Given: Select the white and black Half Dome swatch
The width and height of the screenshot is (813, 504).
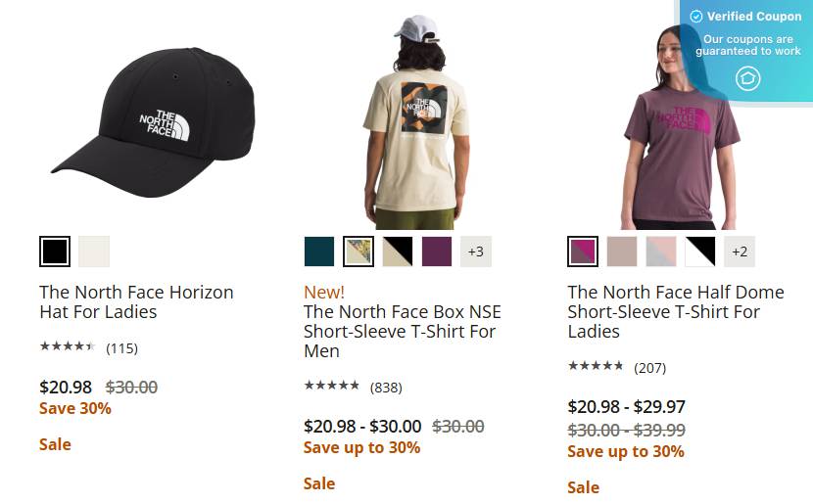Looking at the screenshot, I should click(x=700, y=252).
